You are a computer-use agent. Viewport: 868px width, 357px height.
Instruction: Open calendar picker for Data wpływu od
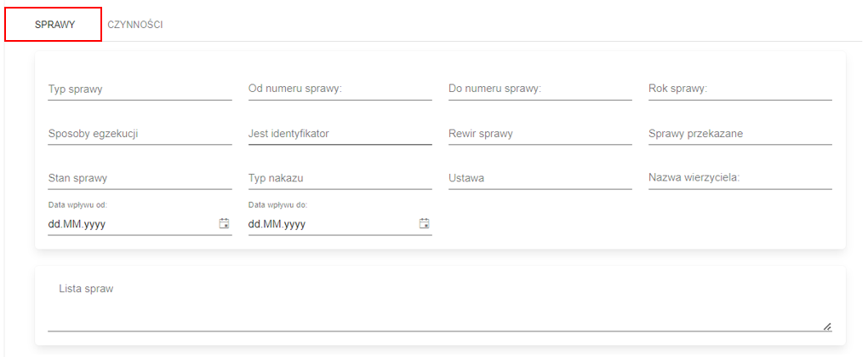coord(224,224)
